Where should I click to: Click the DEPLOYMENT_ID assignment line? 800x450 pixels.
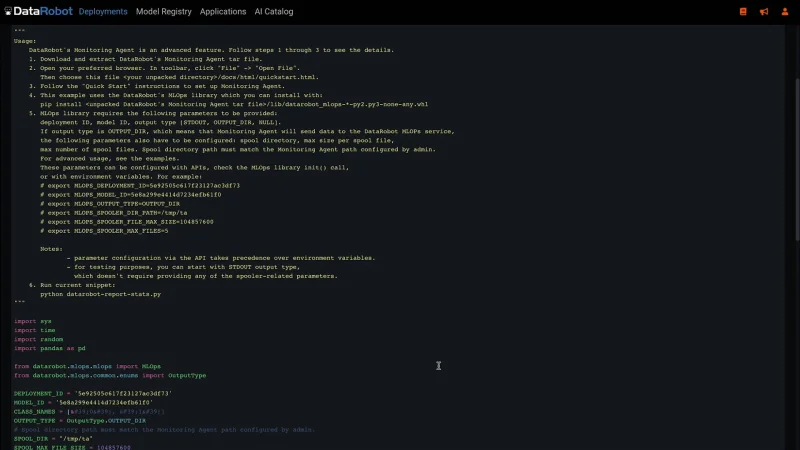click(93, 394)
